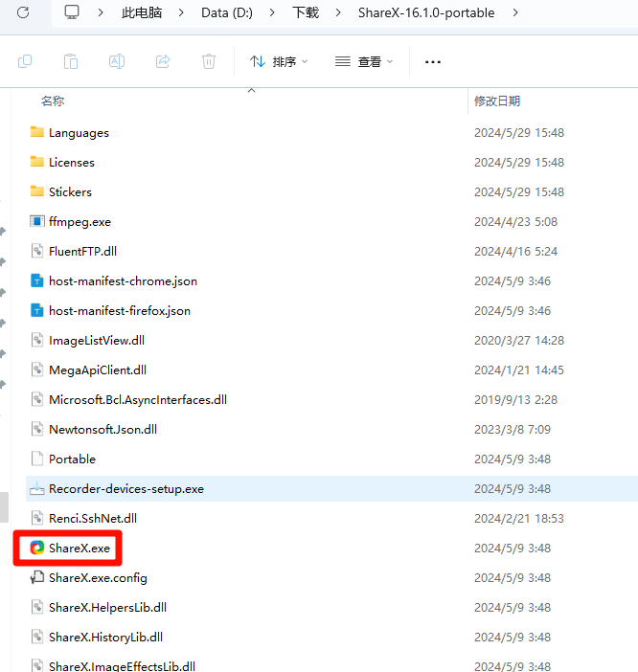Expand chevron after Data (D:) breadcrumb
The width and height of the screenshot is (638, 672).
point(272,12)
